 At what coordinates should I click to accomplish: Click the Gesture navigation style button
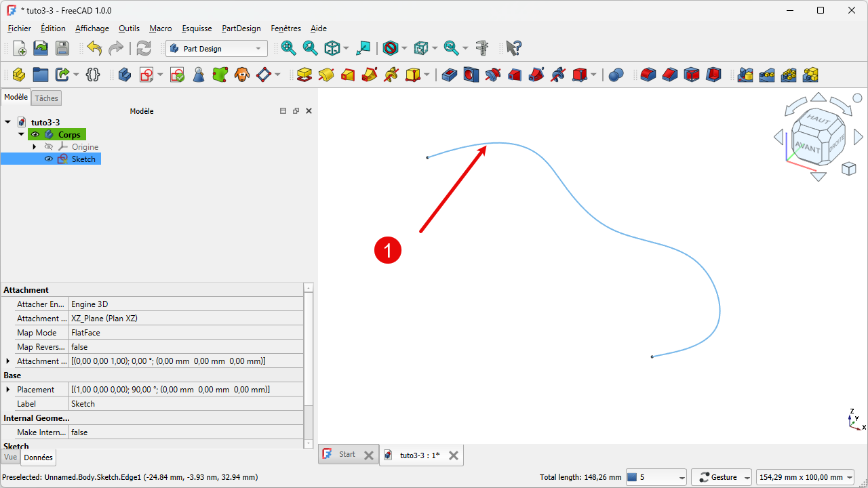(x=721, y=477)
